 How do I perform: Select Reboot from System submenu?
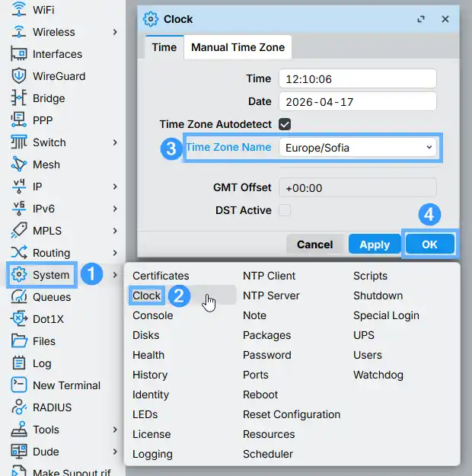(260, 395)
